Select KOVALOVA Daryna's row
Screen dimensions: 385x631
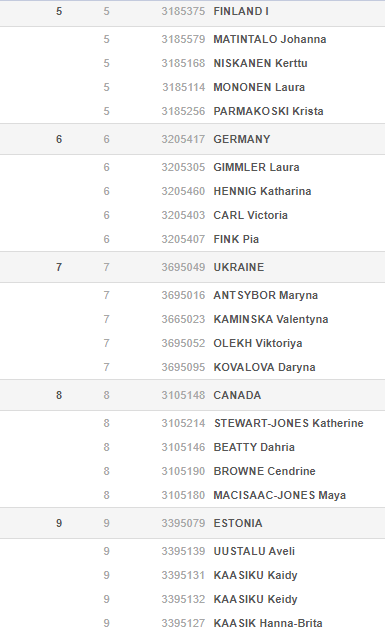click(192, 367)
